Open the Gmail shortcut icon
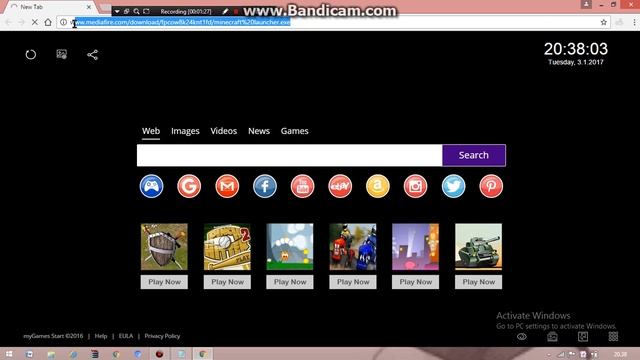The image size is (640, 360). coord(227,186)
